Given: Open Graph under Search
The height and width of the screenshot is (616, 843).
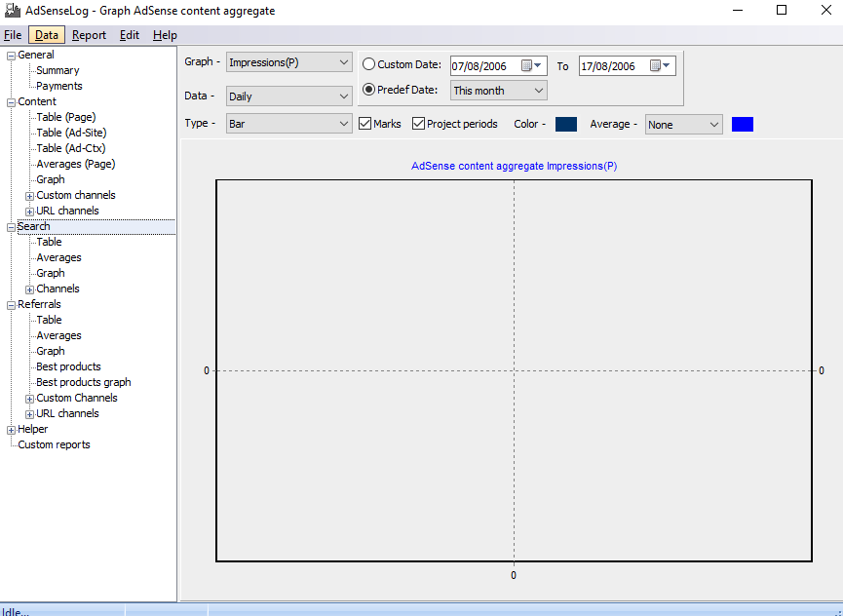Looking at the screenshot, I should click(50, 273).
